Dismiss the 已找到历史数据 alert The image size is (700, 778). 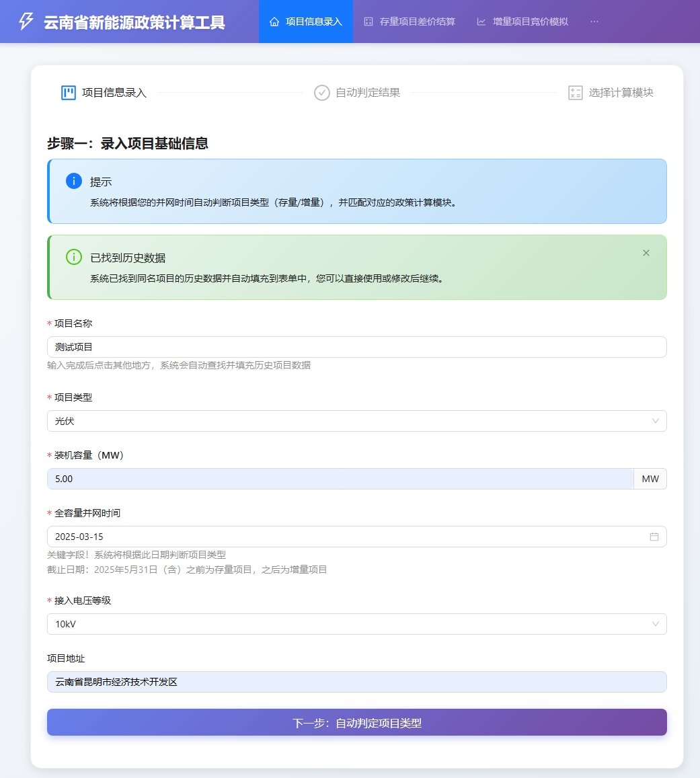[646, 253]
